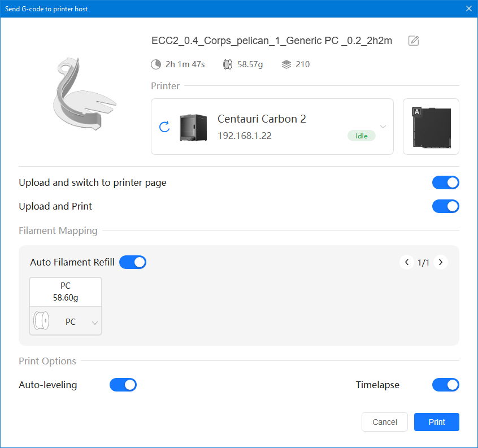This screenshot has width=478, height=448.
Task: Click the CentaurI Carbon 2 printer image
Action: point(194,127)
